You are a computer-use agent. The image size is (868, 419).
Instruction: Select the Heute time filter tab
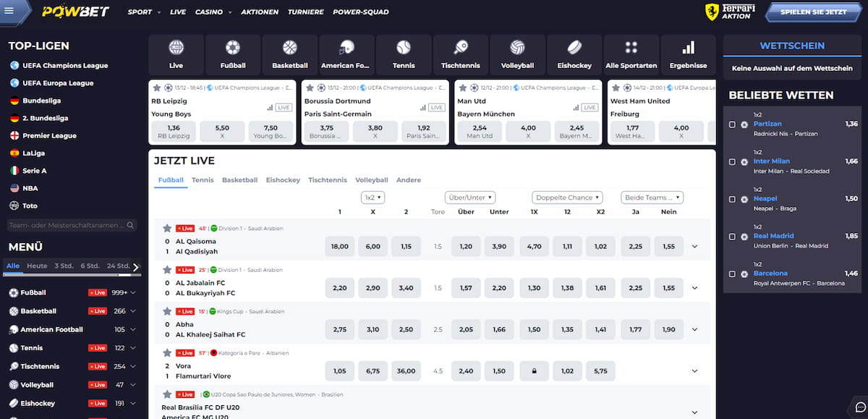pyautogui.click(x=37, y=266)
